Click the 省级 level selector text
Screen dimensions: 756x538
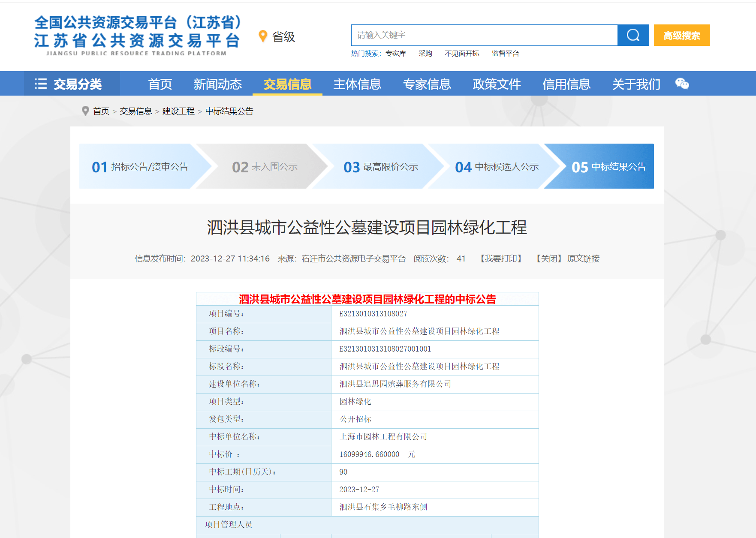tap(284, 37)
